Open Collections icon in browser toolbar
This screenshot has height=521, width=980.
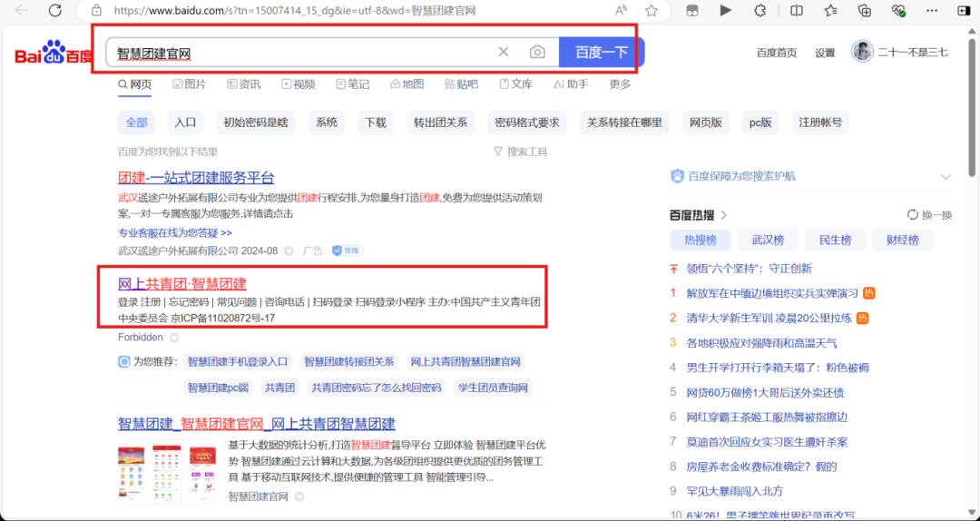click(x=865, y=11)
